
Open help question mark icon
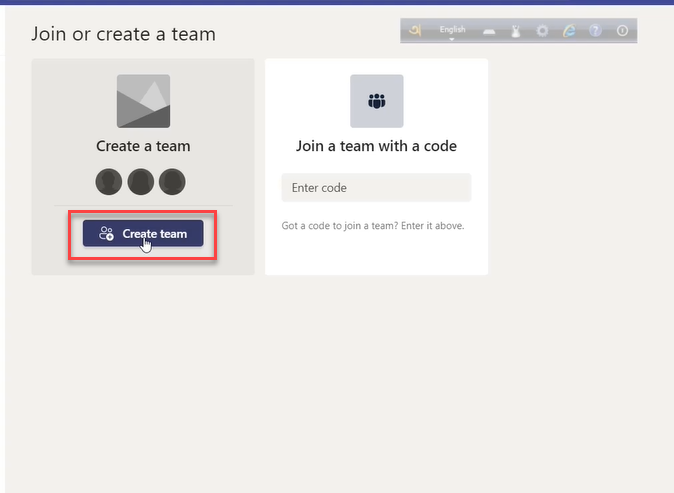point(595,31)
